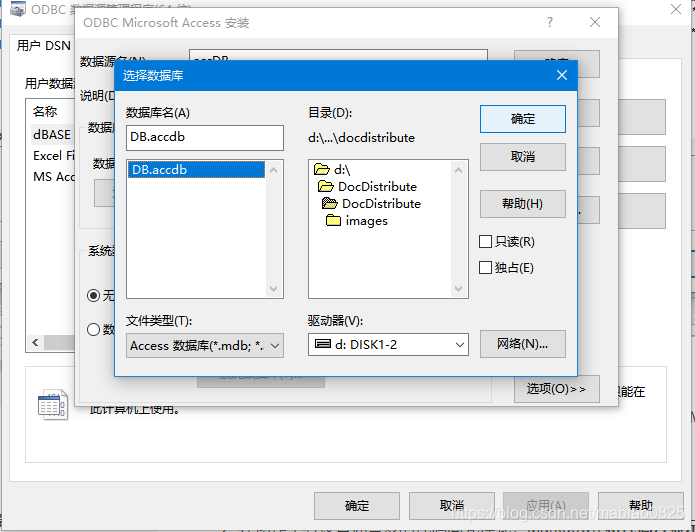Select the 数据库 radio button behind the dialog

point(93,329)
